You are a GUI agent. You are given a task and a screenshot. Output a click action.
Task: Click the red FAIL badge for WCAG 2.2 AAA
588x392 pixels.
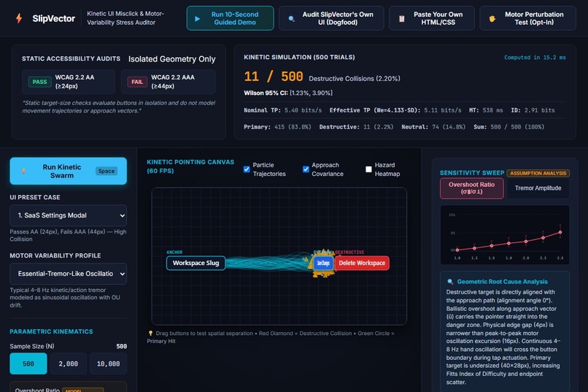coord(137,82)
